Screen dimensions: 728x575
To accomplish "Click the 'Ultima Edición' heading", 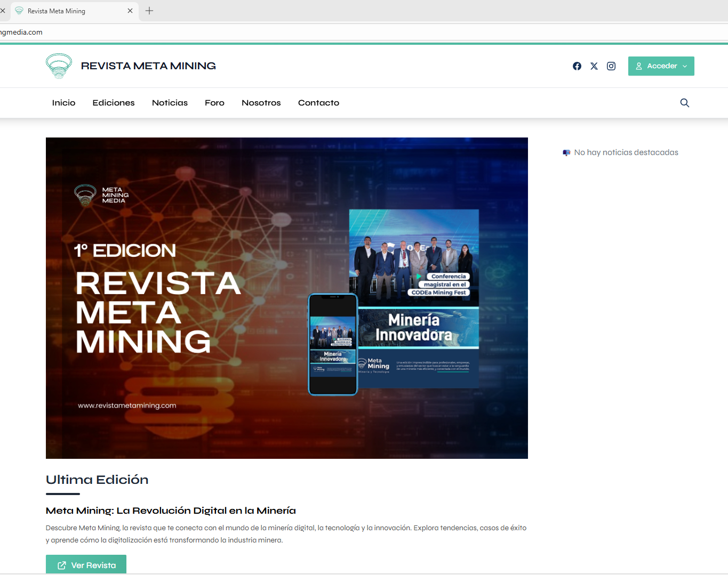I will (97, 480).
